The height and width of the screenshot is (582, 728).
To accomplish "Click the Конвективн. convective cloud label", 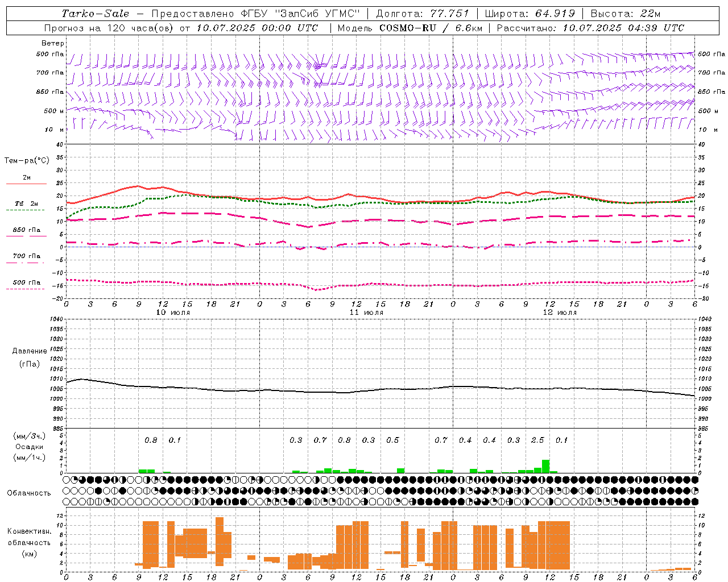I will click(x=30, y=531).
